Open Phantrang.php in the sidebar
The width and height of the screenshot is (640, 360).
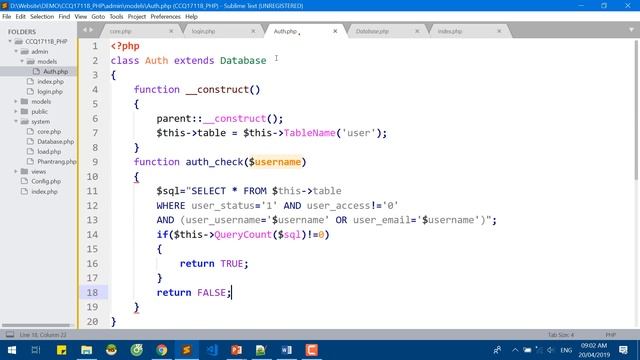(x=57, y=162)
